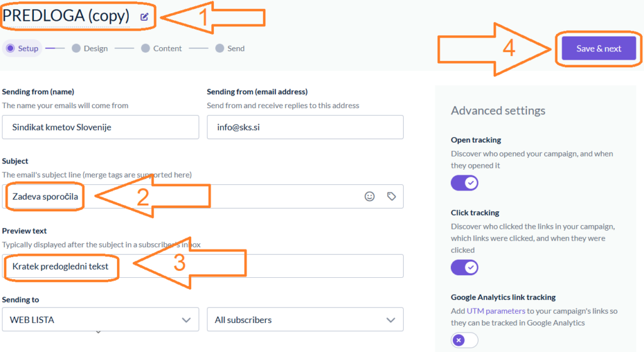Viewport: 644px width, 352px height.
Task: Click the edit pencil icon beside campaign title
Action: pos(145,17)
